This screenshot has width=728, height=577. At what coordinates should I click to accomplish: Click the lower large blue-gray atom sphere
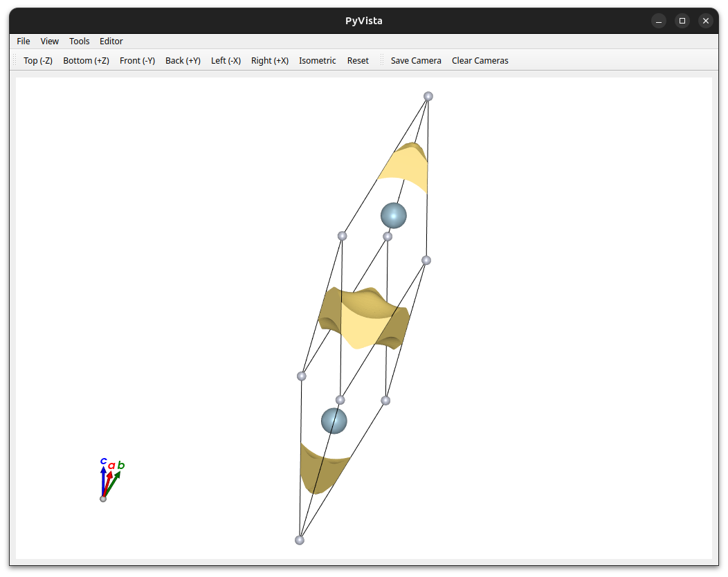click(334, 421)
